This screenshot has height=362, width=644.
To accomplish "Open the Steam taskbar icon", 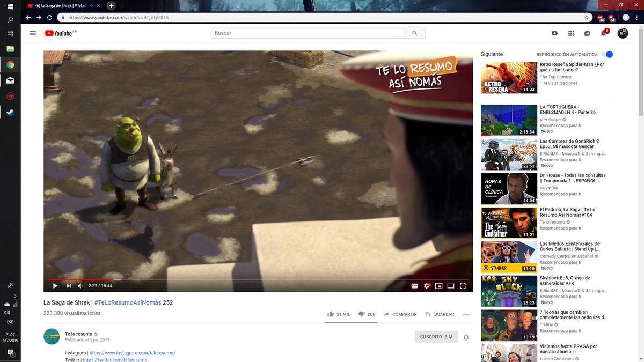I will click(10, 113).
